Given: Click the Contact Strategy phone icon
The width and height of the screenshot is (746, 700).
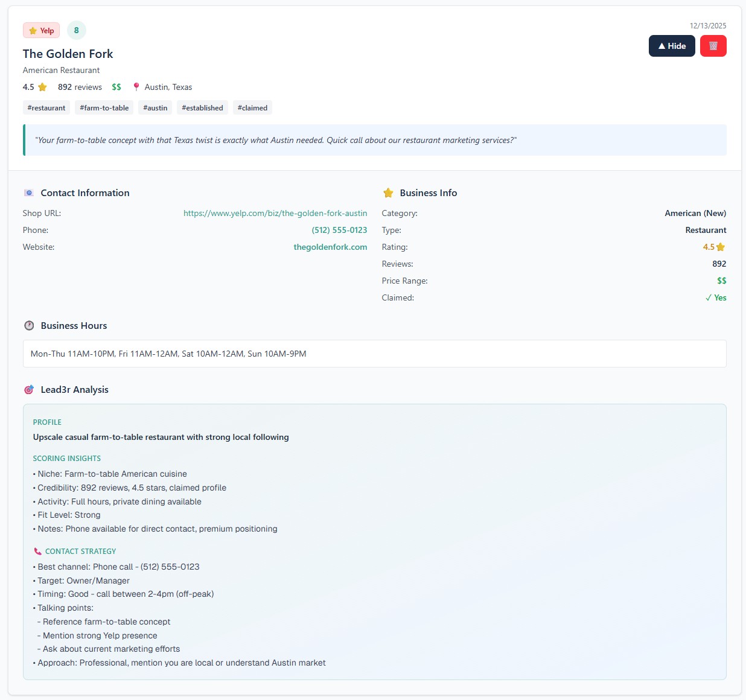Looking at the screenshot, I should point(38,552).
